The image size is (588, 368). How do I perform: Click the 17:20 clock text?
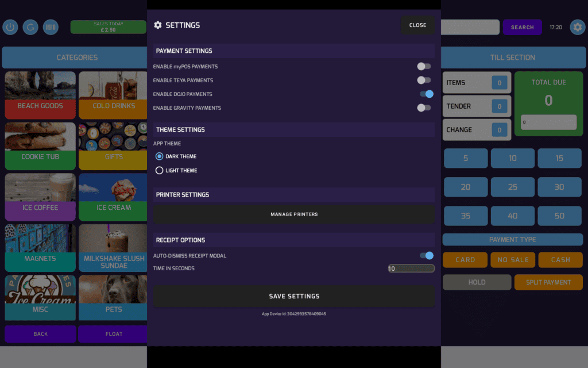click(556, 28)
